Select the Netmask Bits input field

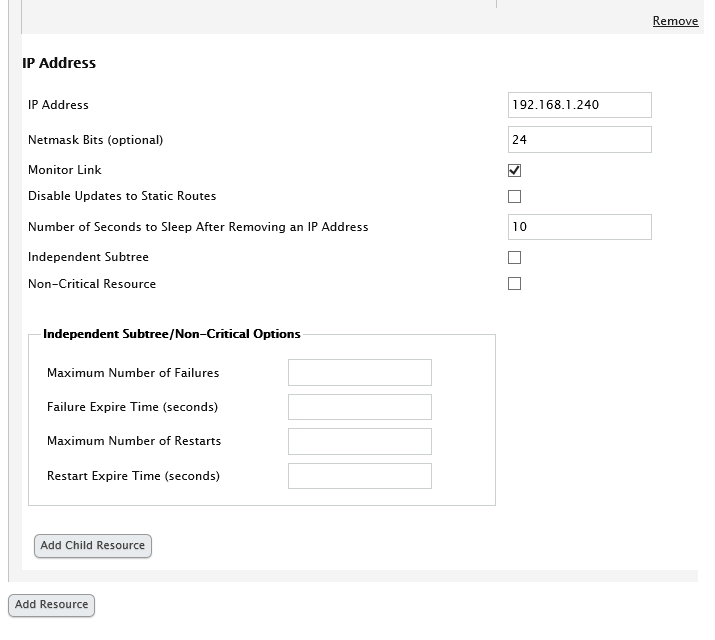coord(579,139)
